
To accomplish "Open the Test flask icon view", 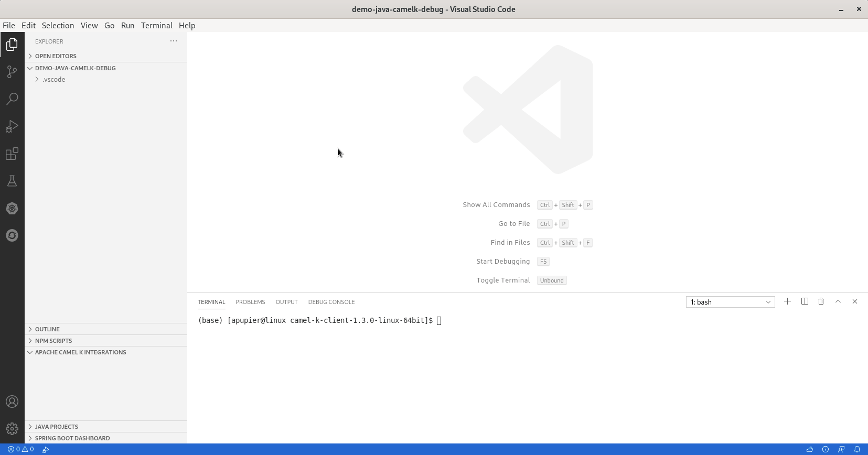I will [x=12, y=181].
